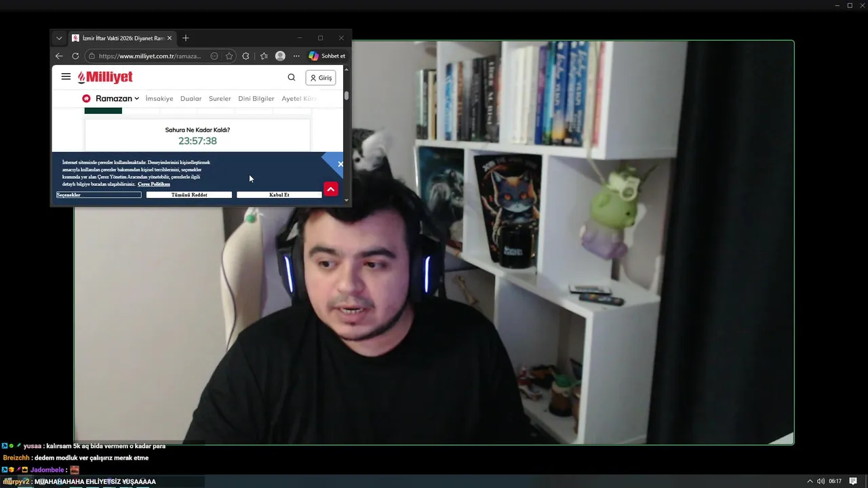Close the cookie banner with X

point(340,164)
